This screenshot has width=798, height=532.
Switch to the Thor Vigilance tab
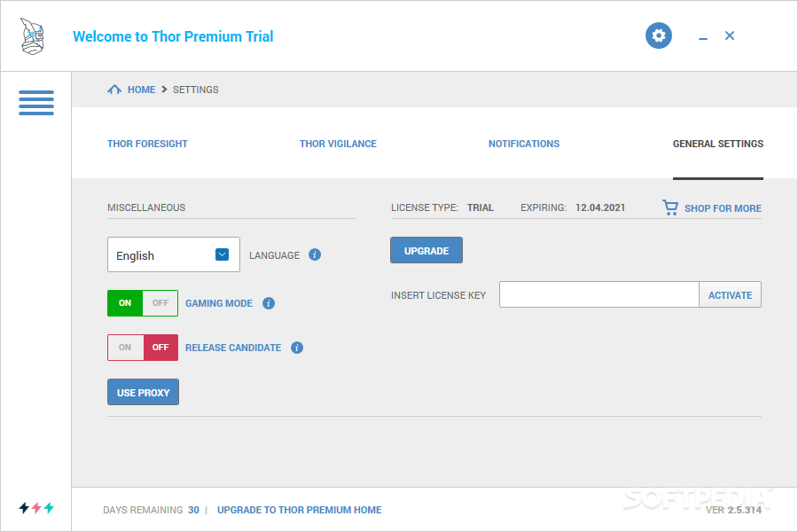(x=338, y=144)
